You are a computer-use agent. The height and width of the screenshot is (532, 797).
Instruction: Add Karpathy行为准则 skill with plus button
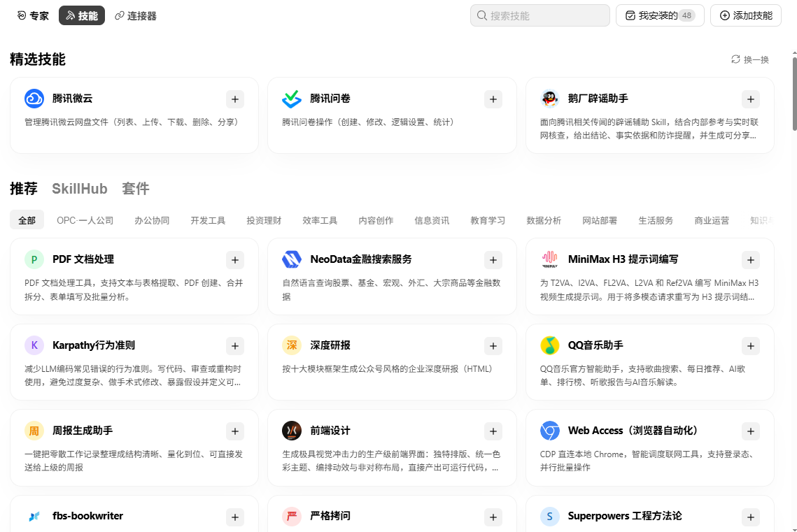235,346
